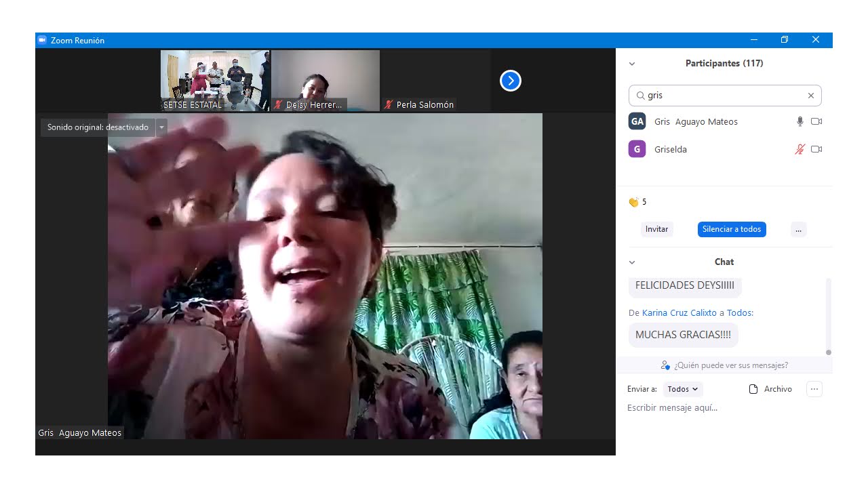Click the Zoom logo in the title bar

coord(42,40)
